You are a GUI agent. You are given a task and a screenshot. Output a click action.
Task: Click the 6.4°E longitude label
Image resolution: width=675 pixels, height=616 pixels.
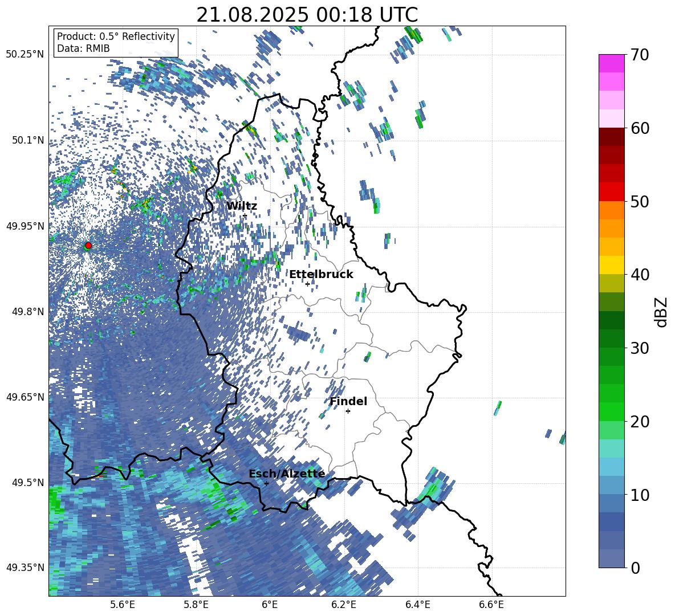pyautogui.click(x=417, y=605)
